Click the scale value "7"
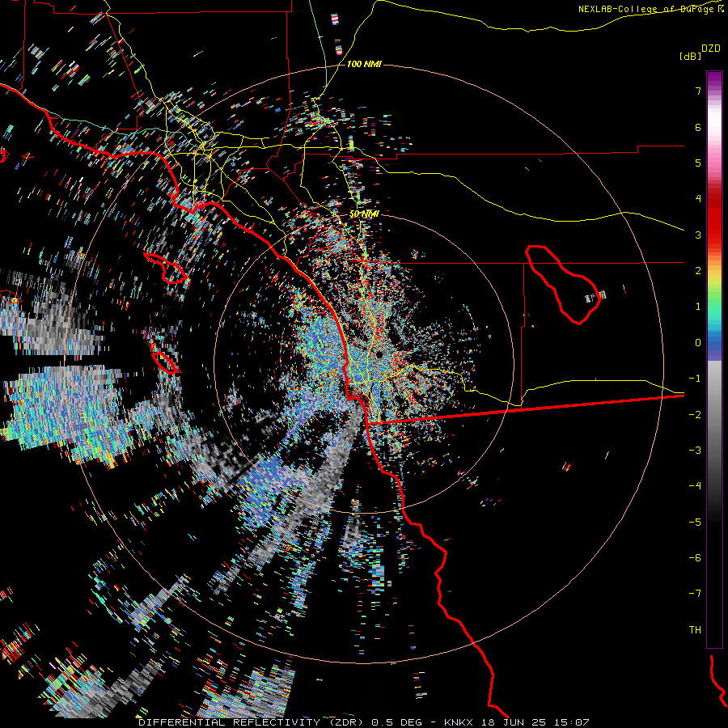The image size is (728, 728). [698, 91]
